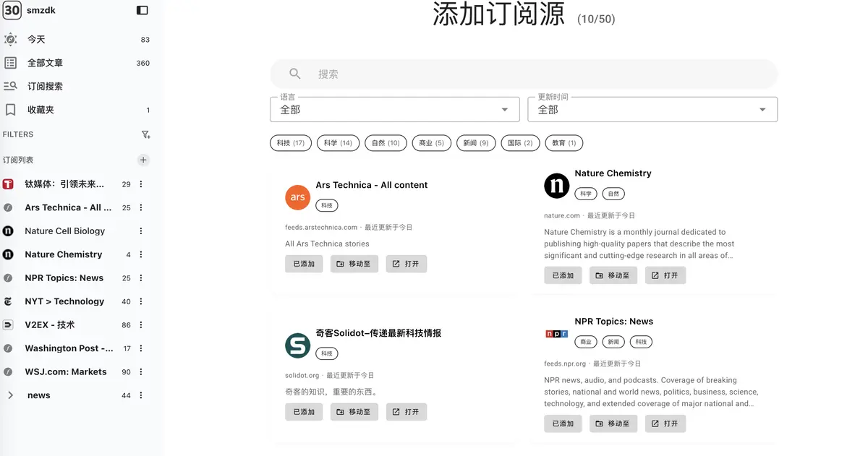Click 打开 on the Nature Chemistry card
The width and height of the screenshot is (868, 456).
(665, 275)
